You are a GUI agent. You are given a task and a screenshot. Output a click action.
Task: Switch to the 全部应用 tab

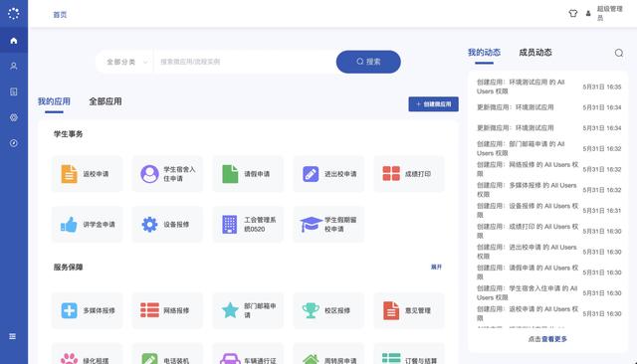coord(106,101)
